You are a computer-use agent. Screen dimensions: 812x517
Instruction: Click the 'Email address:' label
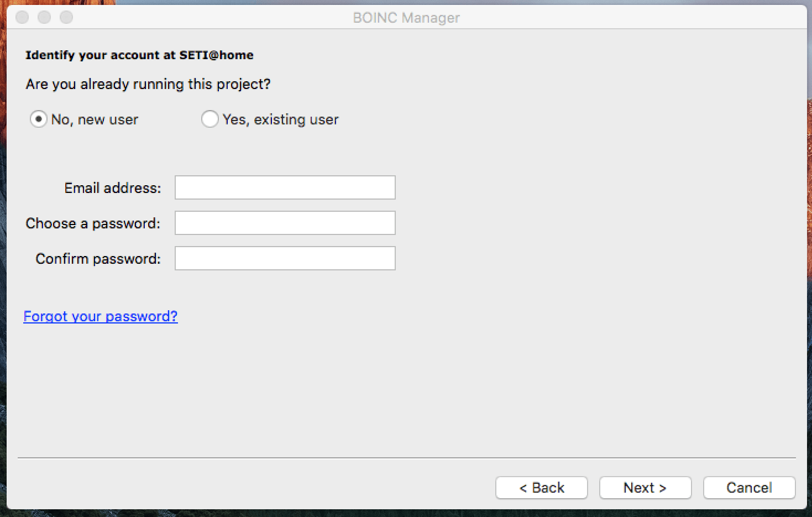[113, 188]
